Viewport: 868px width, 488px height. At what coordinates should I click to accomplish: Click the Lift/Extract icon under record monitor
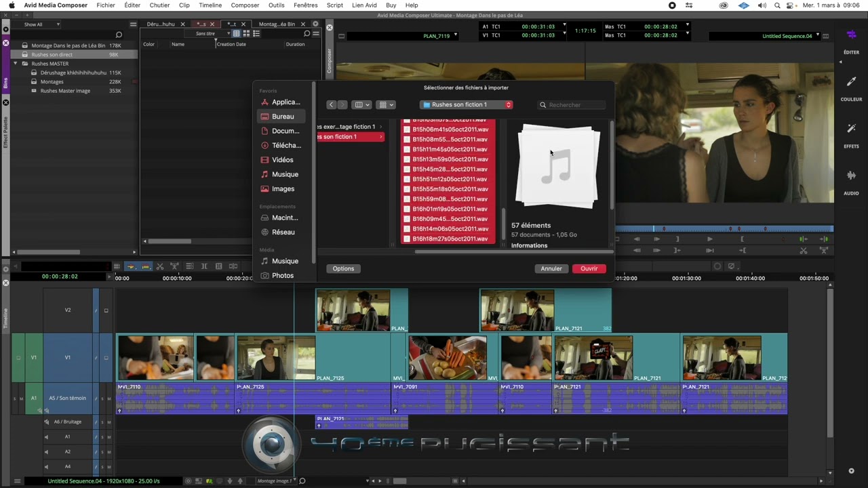coord(824,250)
